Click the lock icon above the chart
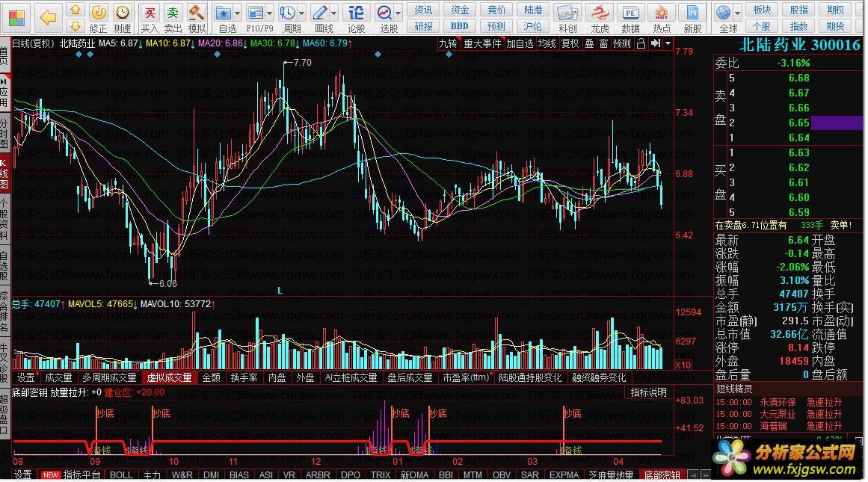This screenshot has width=868, height=482. tap(641, 43)
